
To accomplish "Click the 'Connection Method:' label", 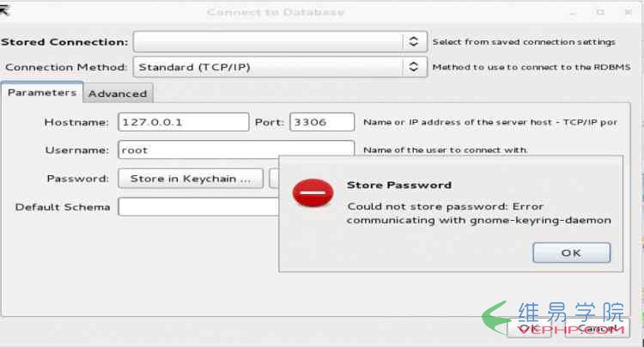I will pos(66,67).
